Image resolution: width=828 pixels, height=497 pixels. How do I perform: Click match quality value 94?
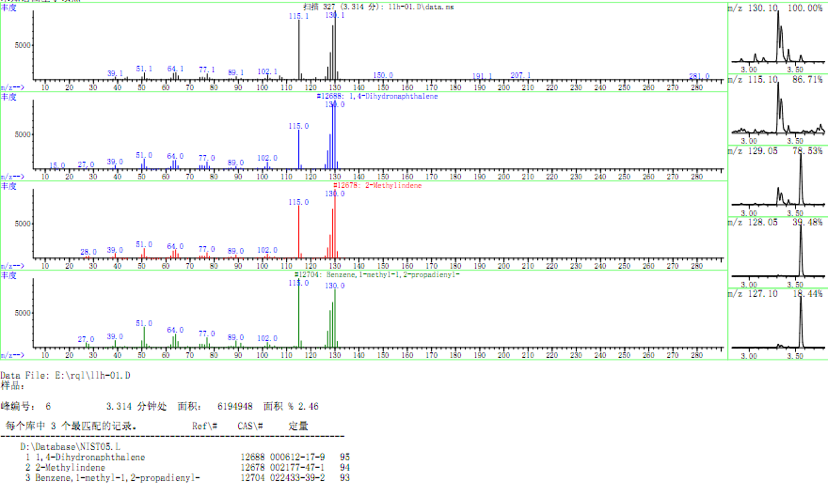(x=345, y=467)
